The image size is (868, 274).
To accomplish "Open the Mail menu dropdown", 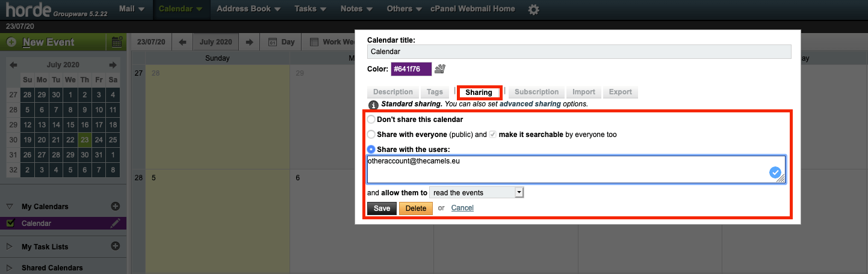I will (132, 9).
